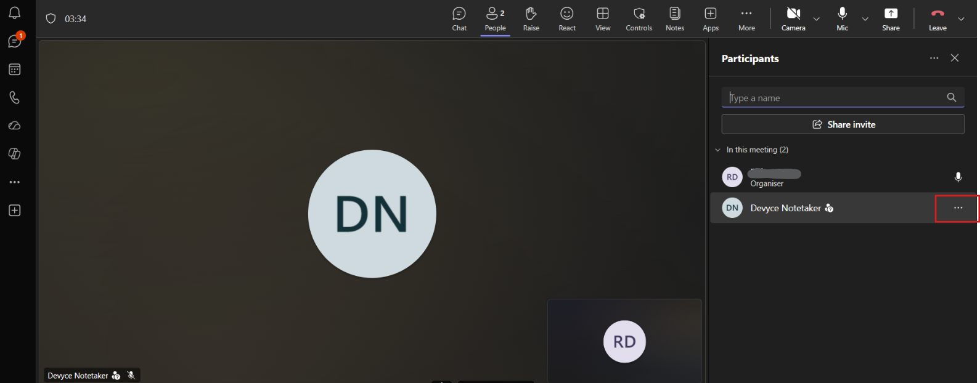
Task: Open more options for Devyce Notetaker
Action: click(958, 208)
